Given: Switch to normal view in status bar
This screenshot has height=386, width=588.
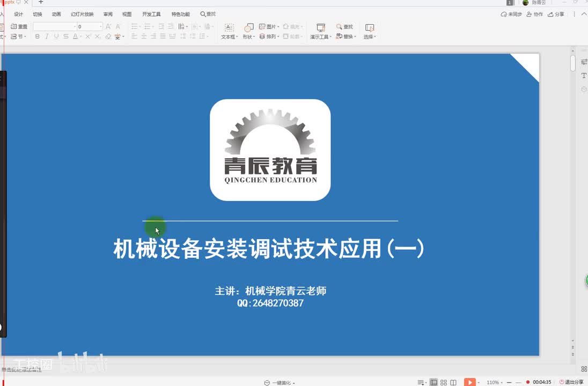Looking at the screenshot, I should click(x=433, y=382).
